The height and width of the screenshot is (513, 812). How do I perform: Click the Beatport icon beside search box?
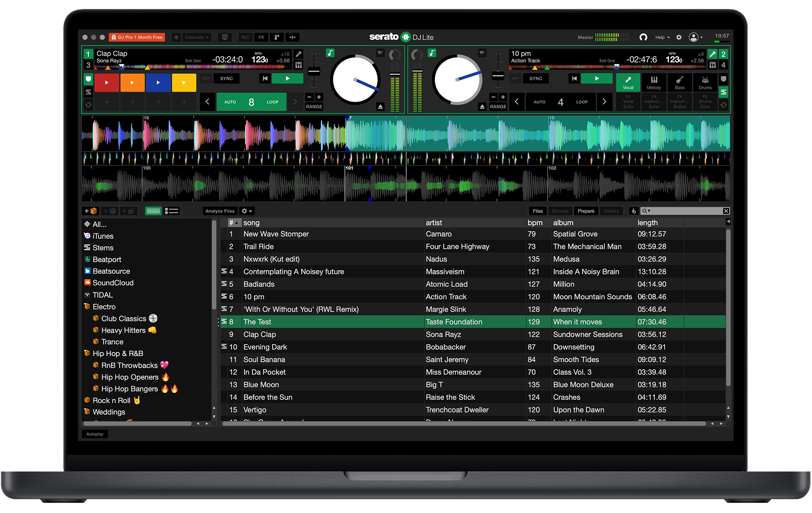pos(634,211)
